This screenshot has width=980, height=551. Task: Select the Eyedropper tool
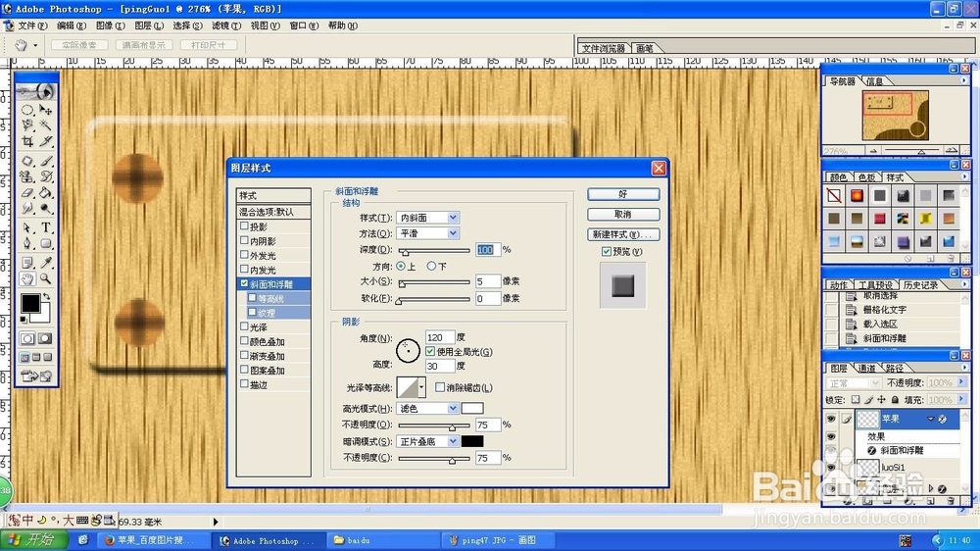[x=46, y=263]
